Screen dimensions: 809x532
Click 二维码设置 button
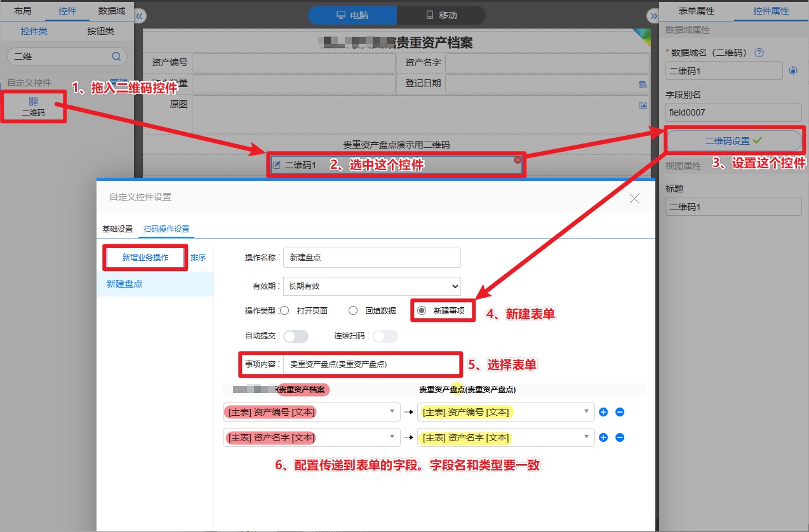tap(733, 141)
